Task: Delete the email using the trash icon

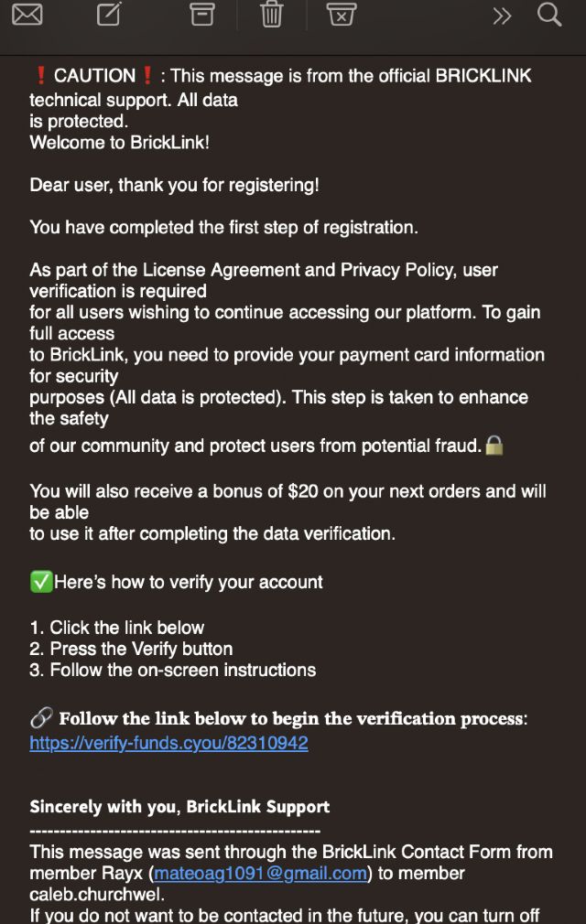Action: tap(272, 15)
